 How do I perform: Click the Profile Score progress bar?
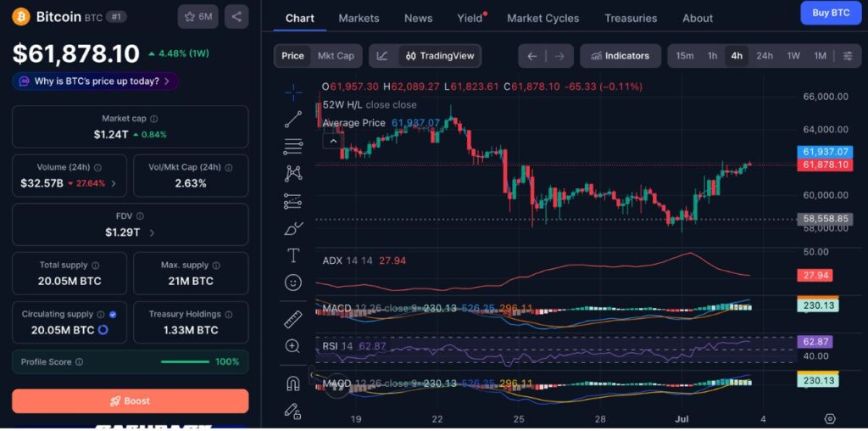pyautogui.click(x=185, y=361)
